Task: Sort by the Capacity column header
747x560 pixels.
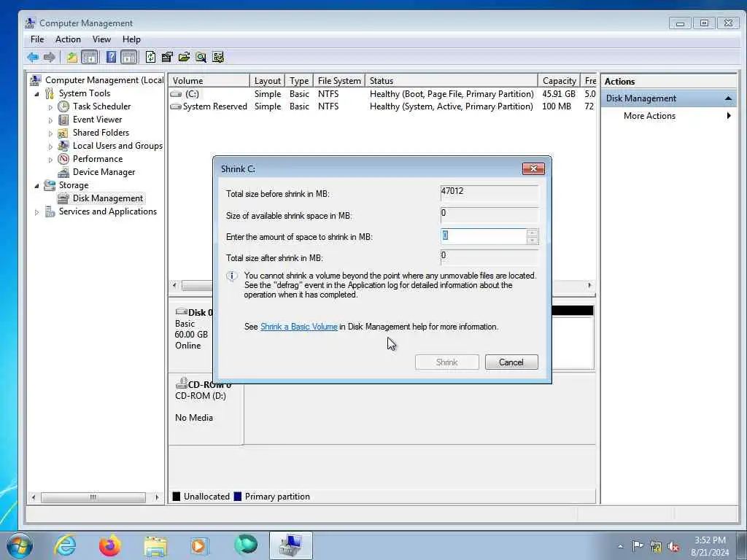Action: point(560,81)
